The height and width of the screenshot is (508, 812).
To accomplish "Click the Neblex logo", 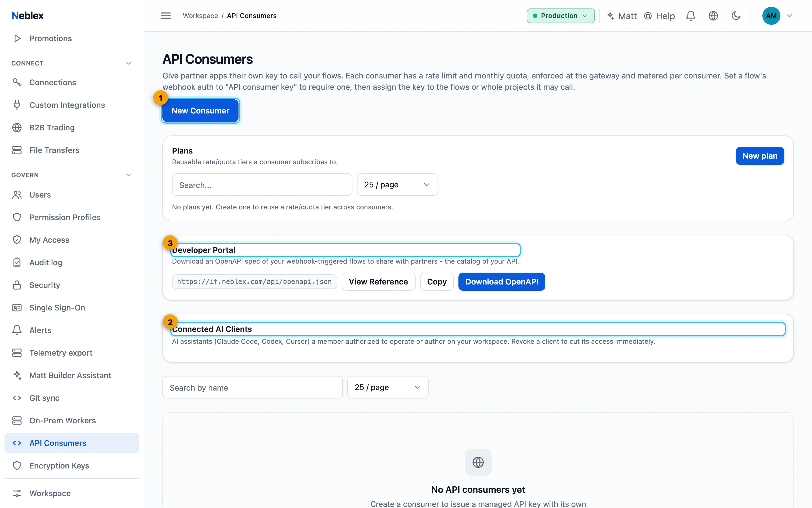I will (28, 16).
